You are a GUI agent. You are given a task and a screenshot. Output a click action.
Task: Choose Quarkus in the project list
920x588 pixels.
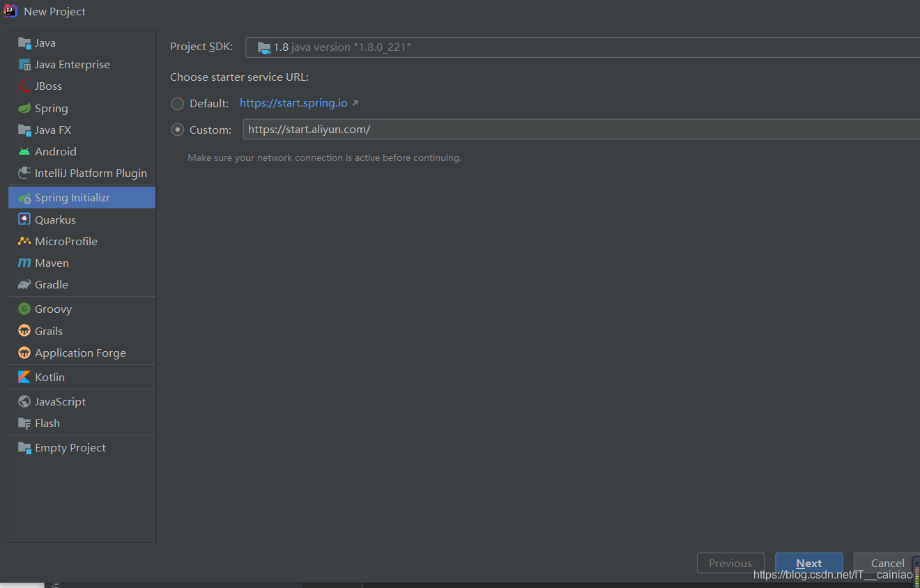82,219
